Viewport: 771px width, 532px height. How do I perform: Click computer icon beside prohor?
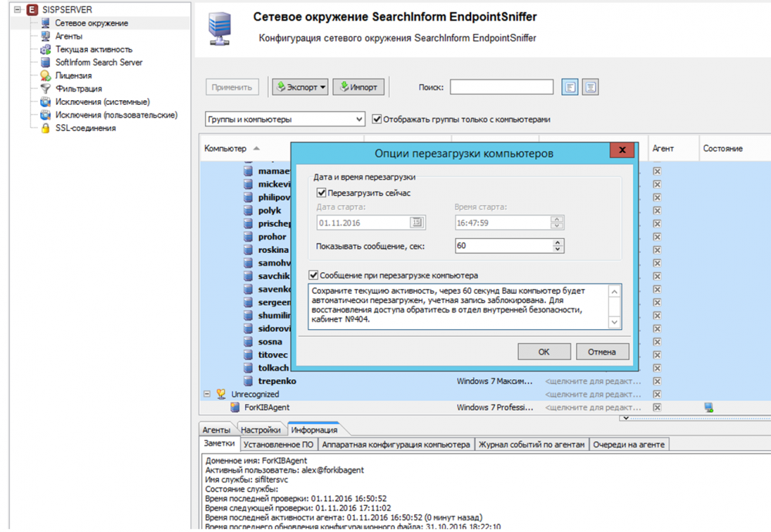[x=249, y=237]
